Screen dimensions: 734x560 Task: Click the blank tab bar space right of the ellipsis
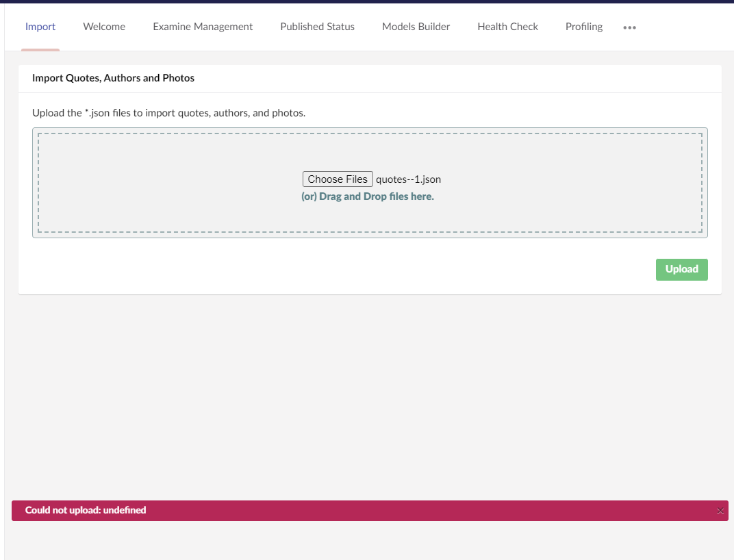(x=685, y=27)
